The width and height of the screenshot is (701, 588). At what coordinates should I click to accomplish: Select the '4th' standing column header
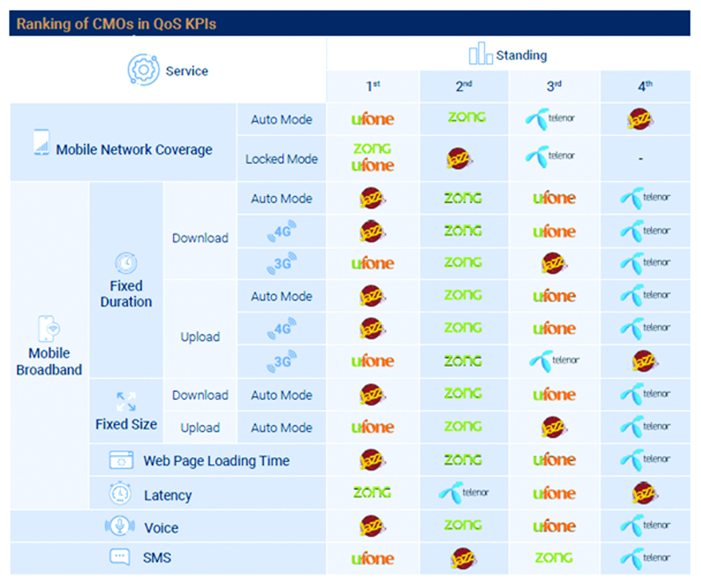[645, 86]
